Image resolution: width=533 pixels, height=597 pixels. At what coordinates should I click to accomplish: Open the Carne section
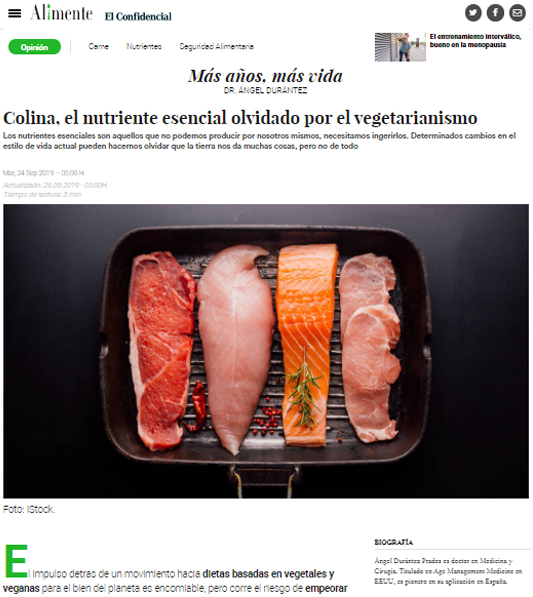coord(98,46)
